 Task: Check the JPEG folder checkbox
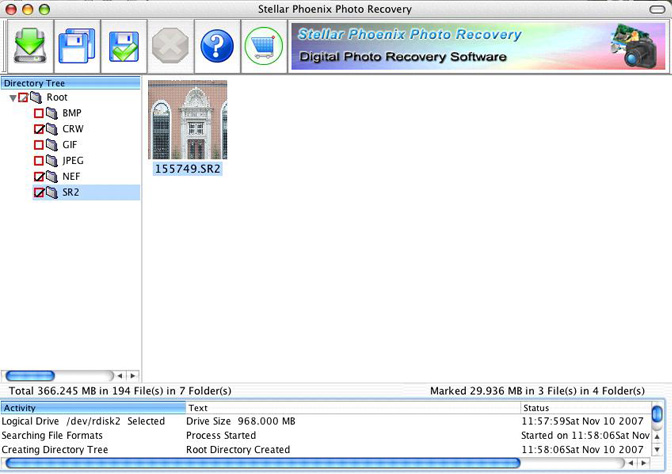pos(39,161)
